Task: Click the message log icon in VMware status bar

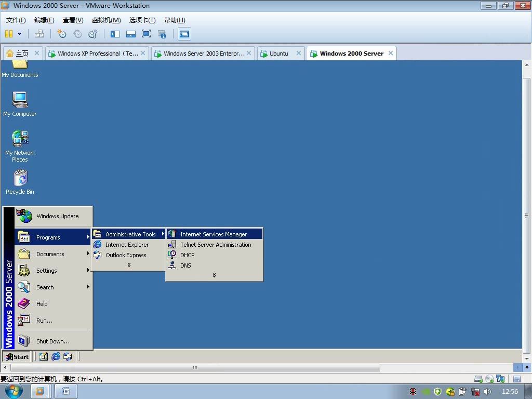Action: [x=517, y=379]
